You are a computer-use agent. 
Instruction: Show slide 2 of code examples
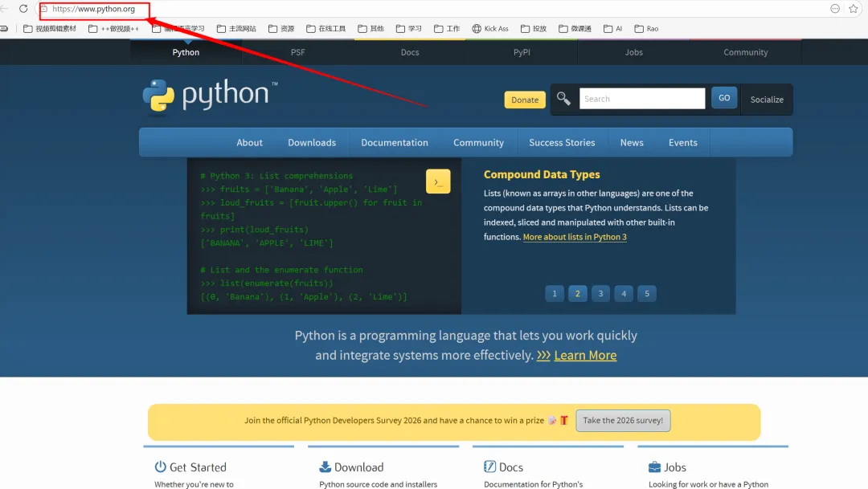577,294
